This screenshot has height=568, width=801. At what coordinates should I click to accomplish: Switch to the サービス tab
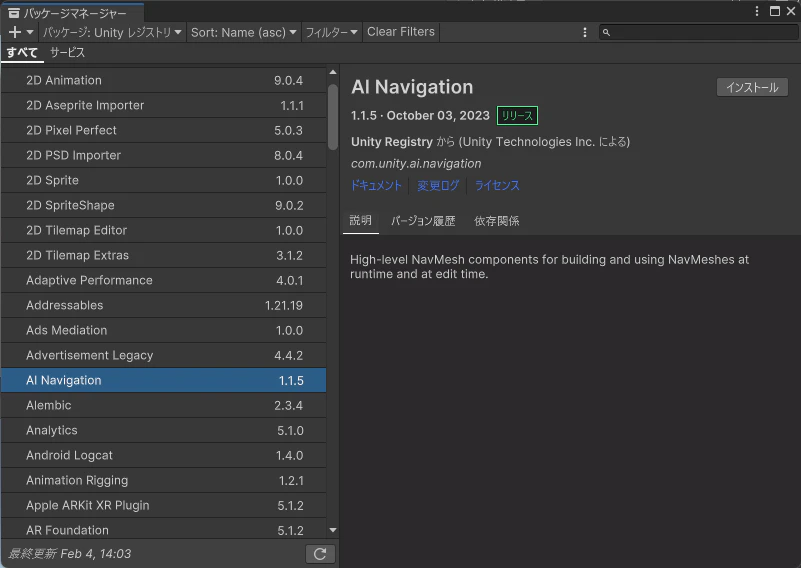tap(67, 52)
